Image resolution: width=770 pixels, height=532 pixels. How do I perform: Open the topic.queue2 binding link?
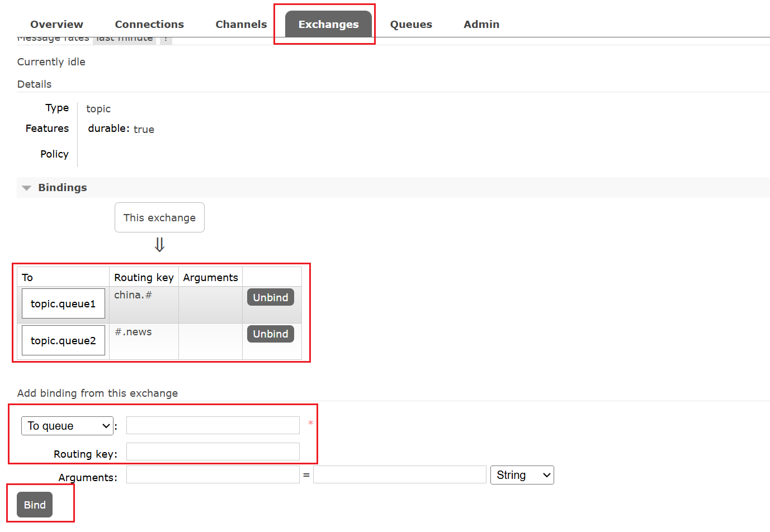point(63,340)
